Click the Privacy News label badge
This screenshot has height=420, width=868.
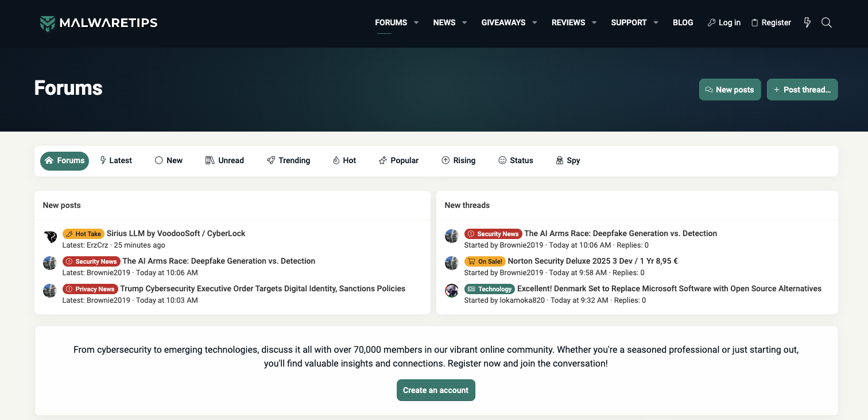point(90,289)
